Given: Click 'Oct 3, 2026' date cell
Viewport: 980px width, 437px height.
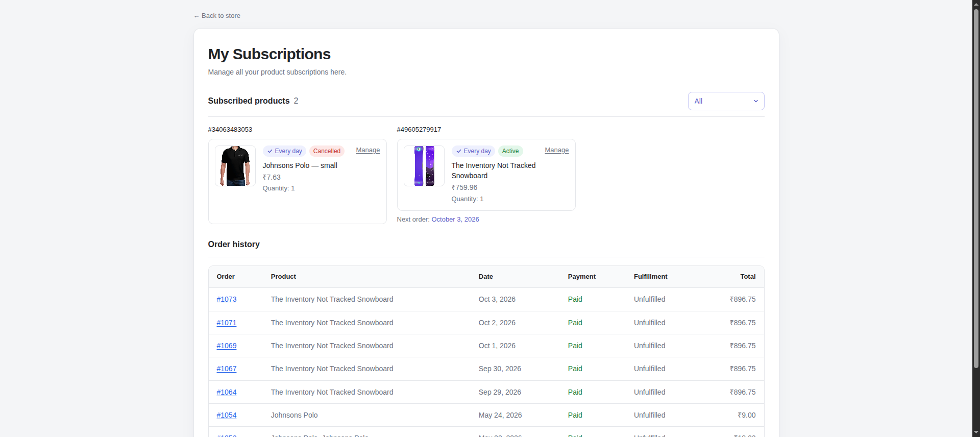Looking at the screenshot, I should coord(497,299).
